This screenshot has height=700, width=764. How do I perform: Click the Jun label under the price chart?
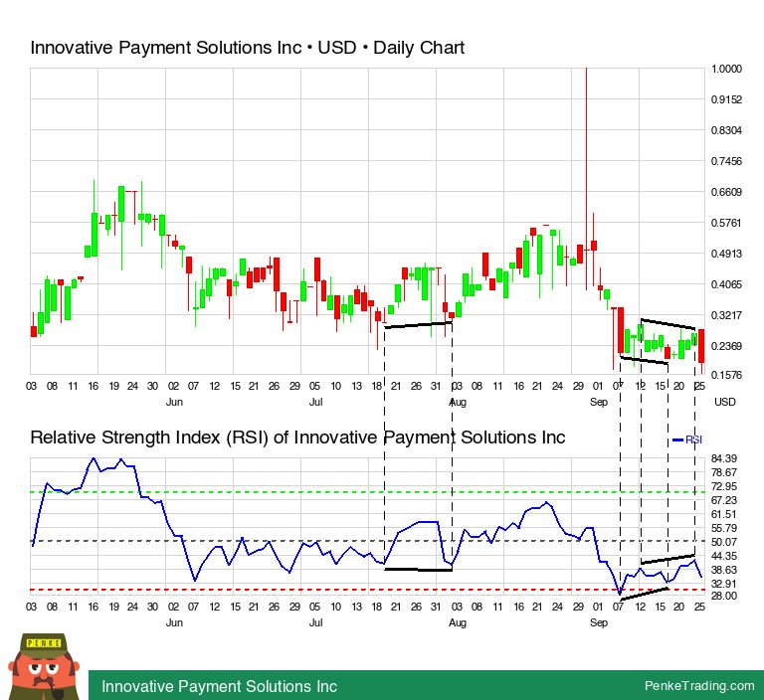click(174, 402)
